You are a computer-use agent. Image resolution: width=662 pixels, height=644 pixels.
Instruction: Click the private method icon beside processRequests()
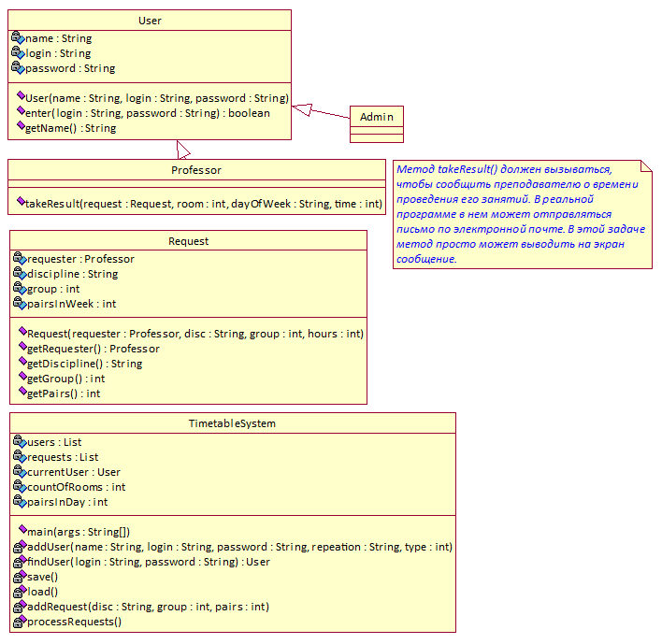[x=20, y=622]
